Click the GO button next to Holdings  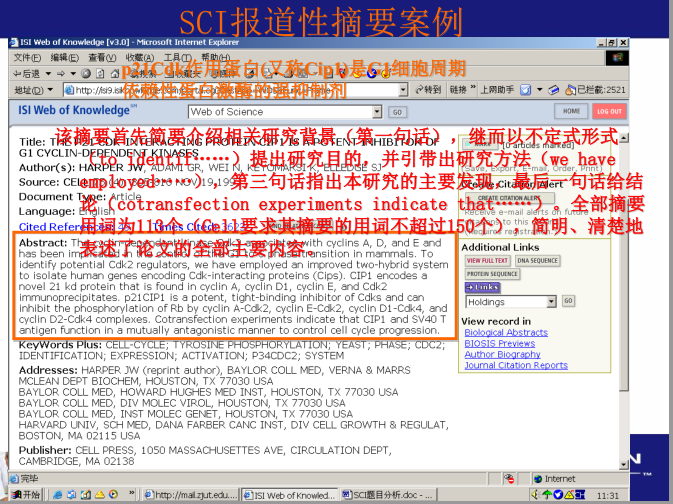(x=568, y=301)
